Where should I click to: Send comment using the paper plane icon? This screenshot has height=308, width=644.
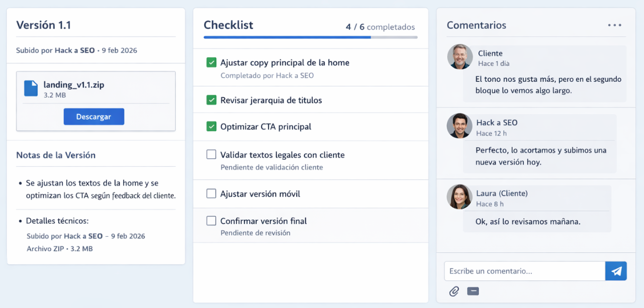coord(616,271)
